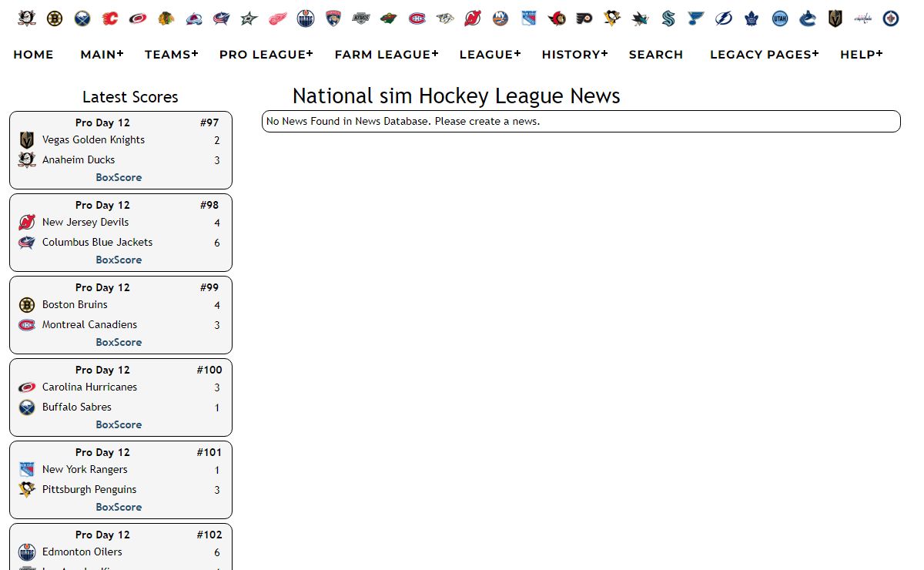Image resolution: width=924 pixels, height=570 pixels.
Task: Open BoxScore for game #97
Action: click(119, 177)
